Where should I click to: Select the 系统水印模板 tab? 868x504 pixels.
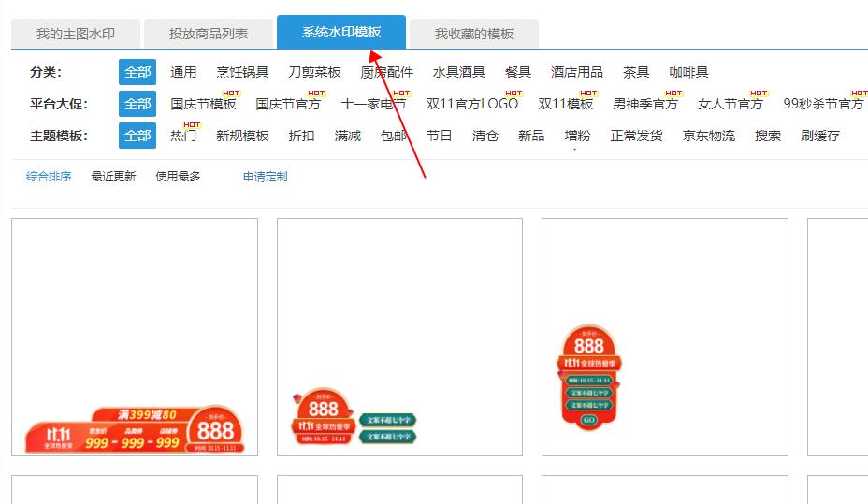[x=341, y=32]
